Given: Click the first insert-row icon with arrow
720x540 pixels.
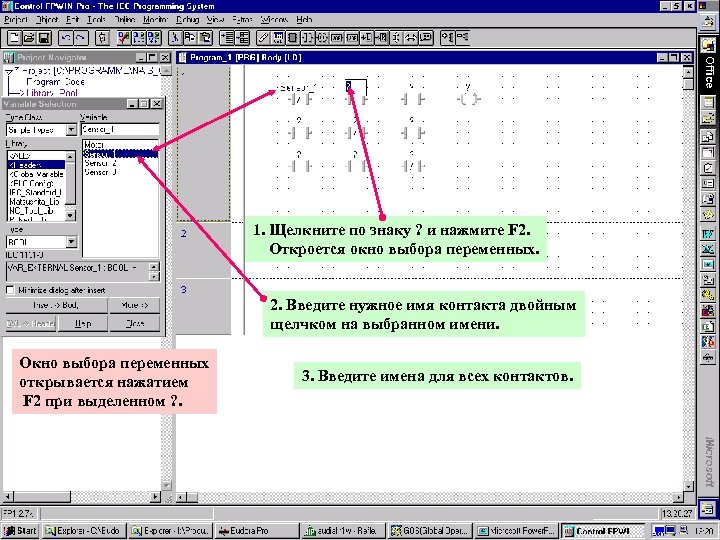Looking at the screenshot, I should [227, 38].
